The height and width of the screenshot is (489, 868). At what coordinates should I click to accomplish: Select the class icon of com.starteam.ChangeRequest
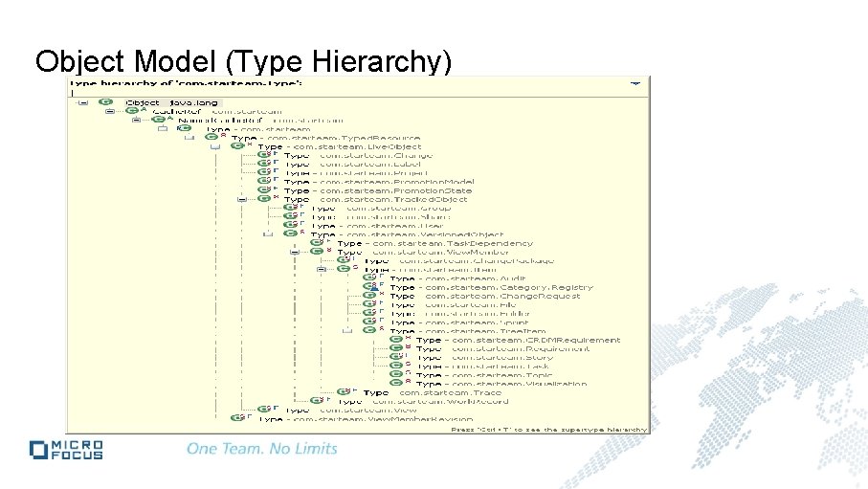[x=369, y=295]
